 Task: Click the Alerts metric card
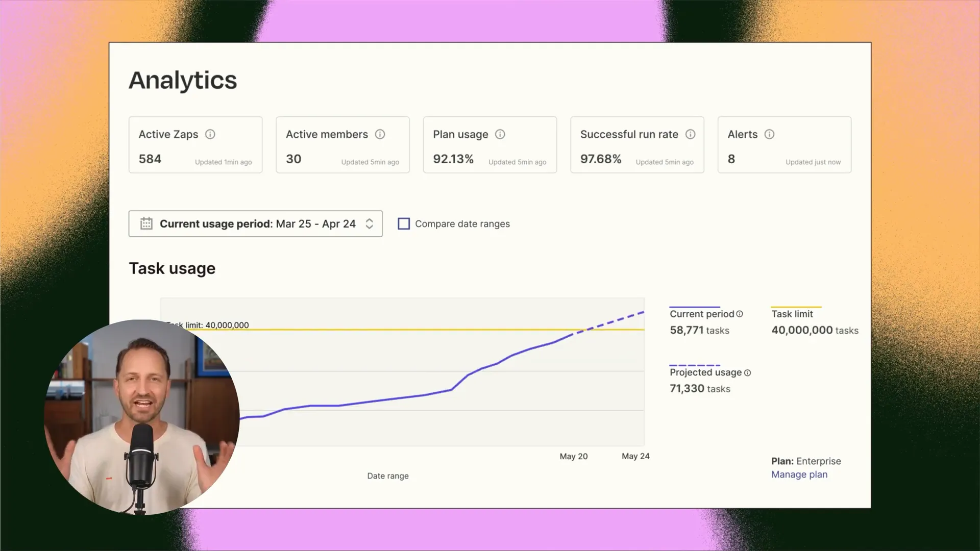(784, 145)
